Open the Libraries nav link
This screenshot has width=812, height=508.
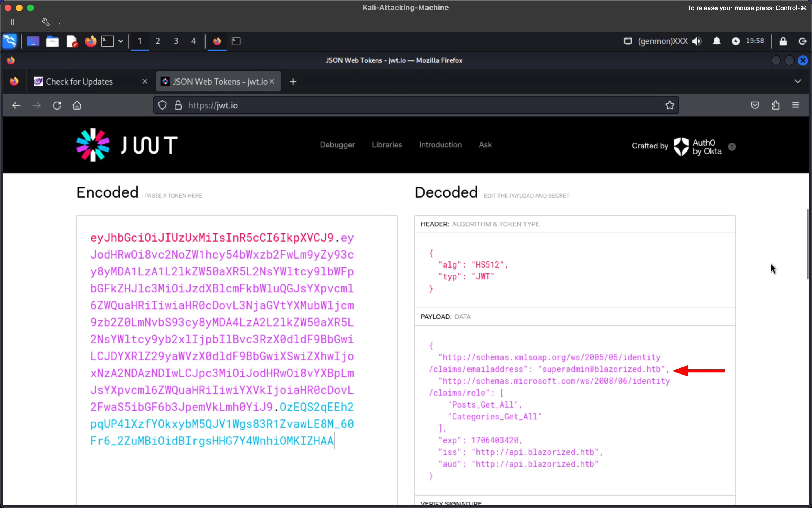click(x=387, y=145)
